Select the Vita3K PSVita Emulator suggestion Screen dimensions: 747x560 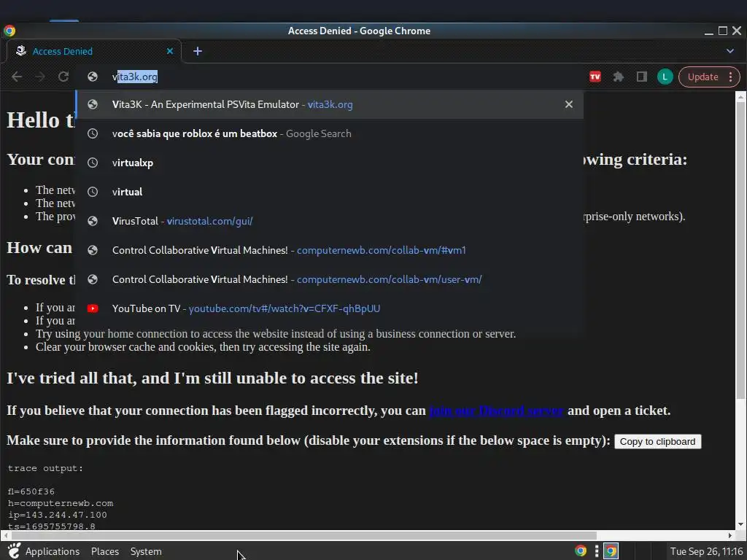[329, 104]
